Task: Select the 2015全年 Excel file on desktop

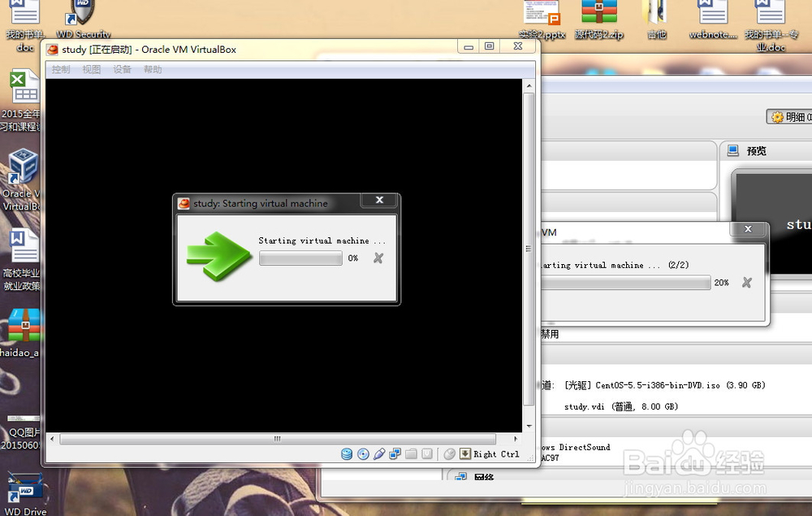Action: 21,101
